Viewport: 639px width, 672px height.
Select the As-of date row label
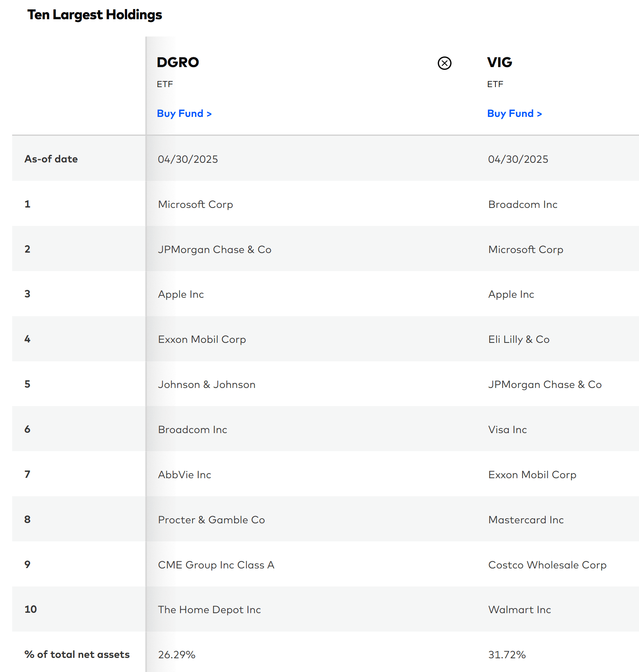tap(51, 159)
